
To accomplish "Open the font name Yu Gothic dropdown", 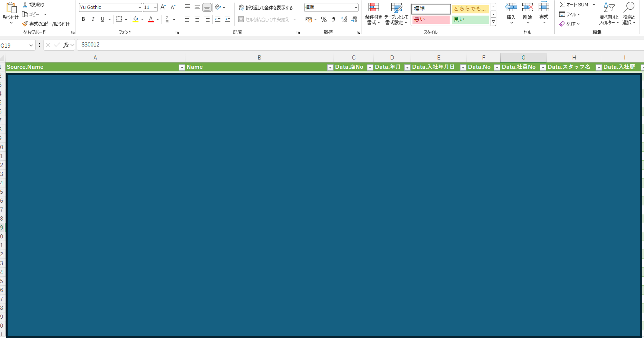I will 139,7.
